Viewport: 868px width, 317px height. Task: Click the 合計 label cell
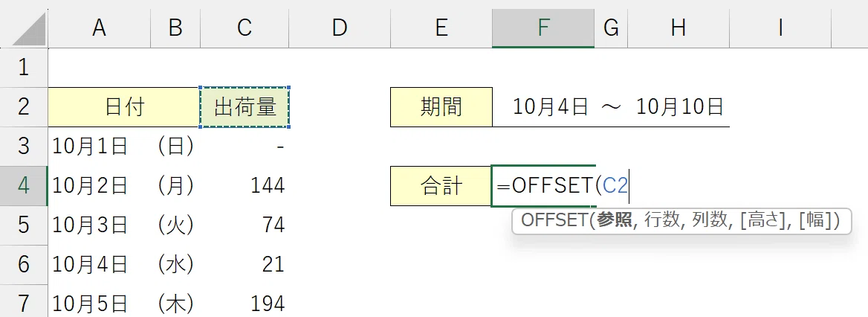tap(441, 185)
